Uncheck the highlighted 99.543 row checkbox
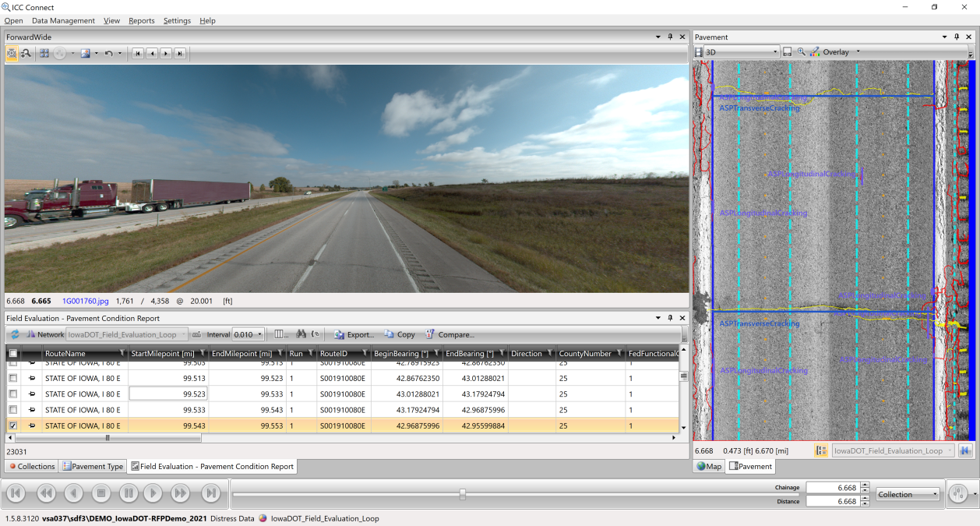The image size is (980, 526). pos(12,426)
